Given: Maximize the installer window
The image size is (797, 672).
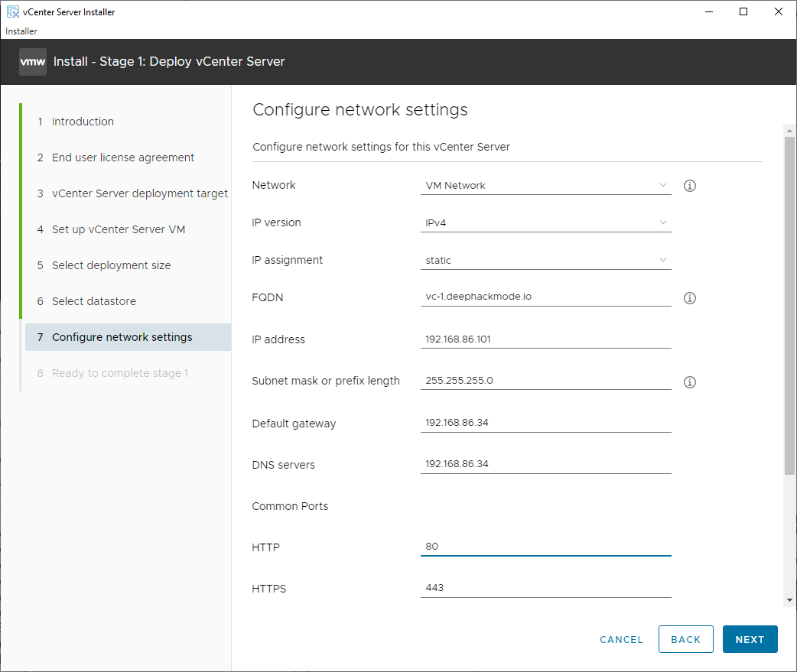Looking at the screenshot, I should [x=743, y=11].
